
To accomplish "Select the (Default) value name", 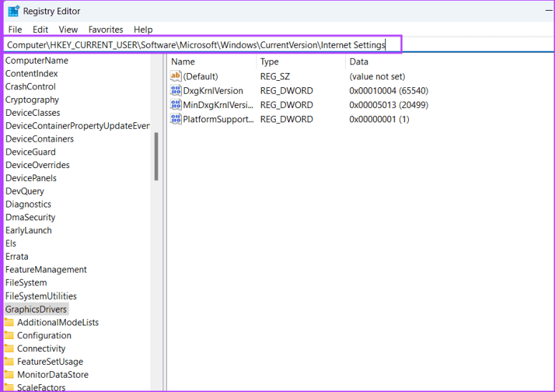I will pyautogui.click(x=201, y=77).
